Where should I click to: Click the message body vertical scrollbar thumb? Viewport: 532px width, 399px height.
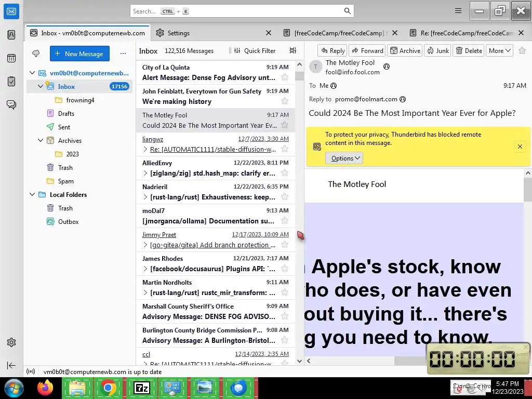tap(528, 189)
